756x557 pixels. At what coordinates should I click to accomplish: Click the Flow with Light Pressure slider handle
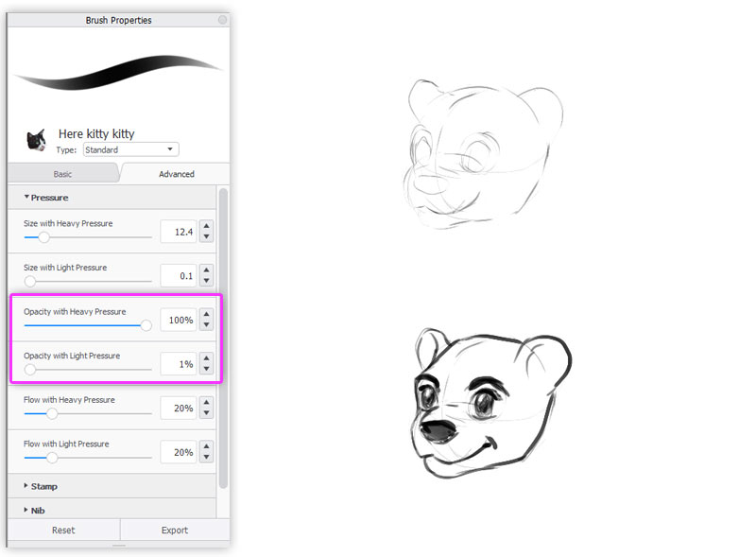[52, 458]
